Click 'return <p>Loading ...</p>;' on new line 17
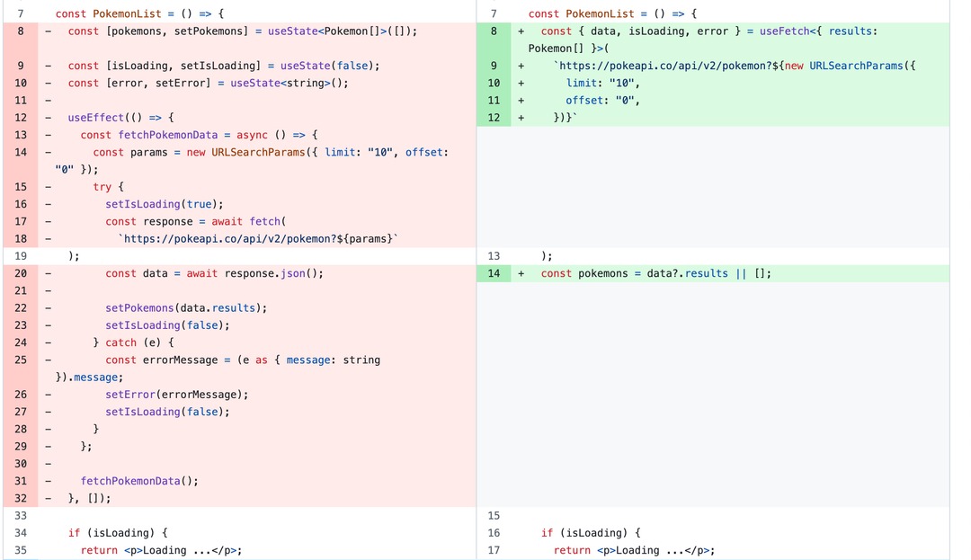 (634, 551)
